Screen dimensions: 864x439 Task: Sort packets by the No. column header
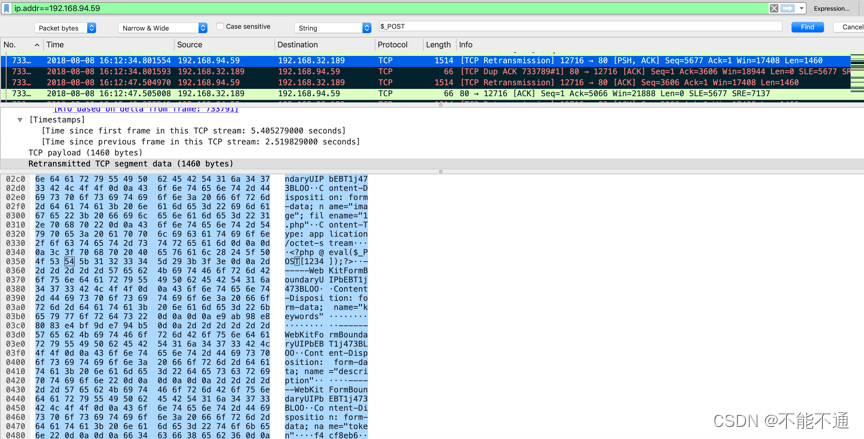click(x=21, y=45)
